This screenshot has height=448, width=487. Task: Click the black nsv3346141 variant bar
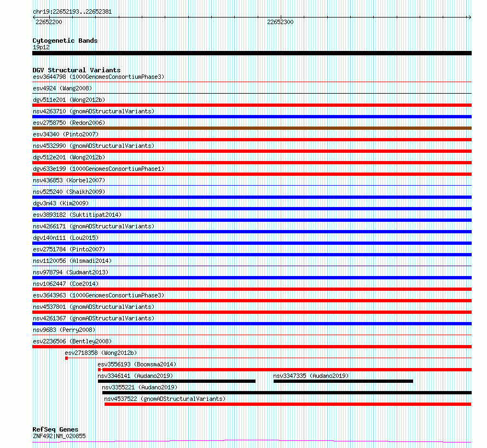tap(177, 381)
